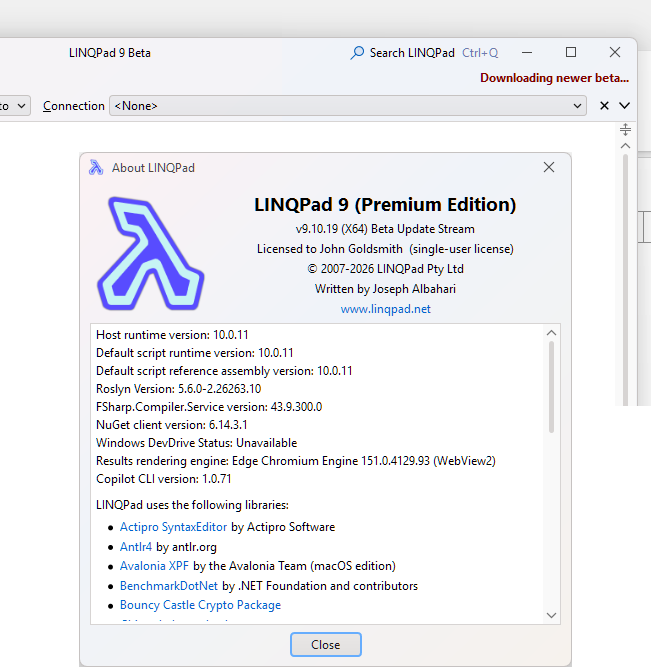Click 'LINQPad uses the following libraries:' text

[x=192, y=505]
